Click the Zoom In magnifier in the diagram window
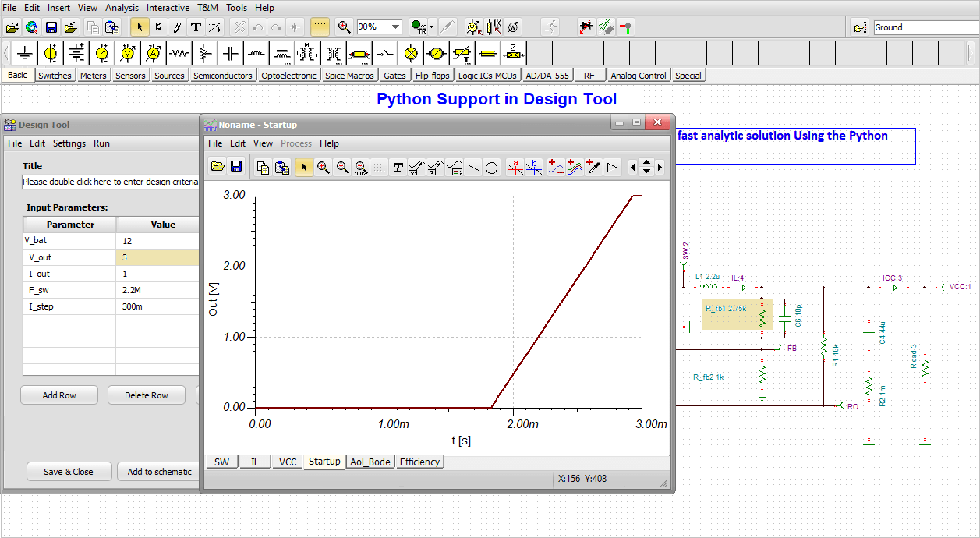 tap(323, 167)
